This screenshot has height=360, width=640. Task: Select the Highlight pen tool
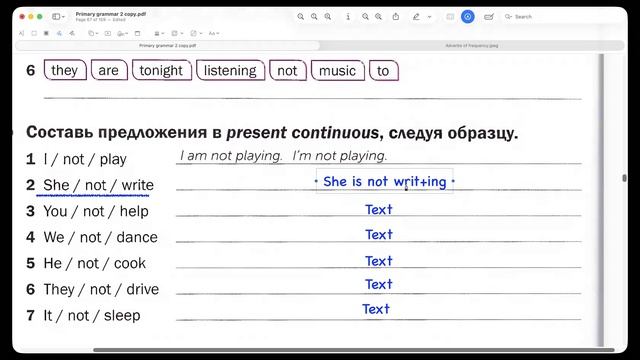[x=416, y=17]
